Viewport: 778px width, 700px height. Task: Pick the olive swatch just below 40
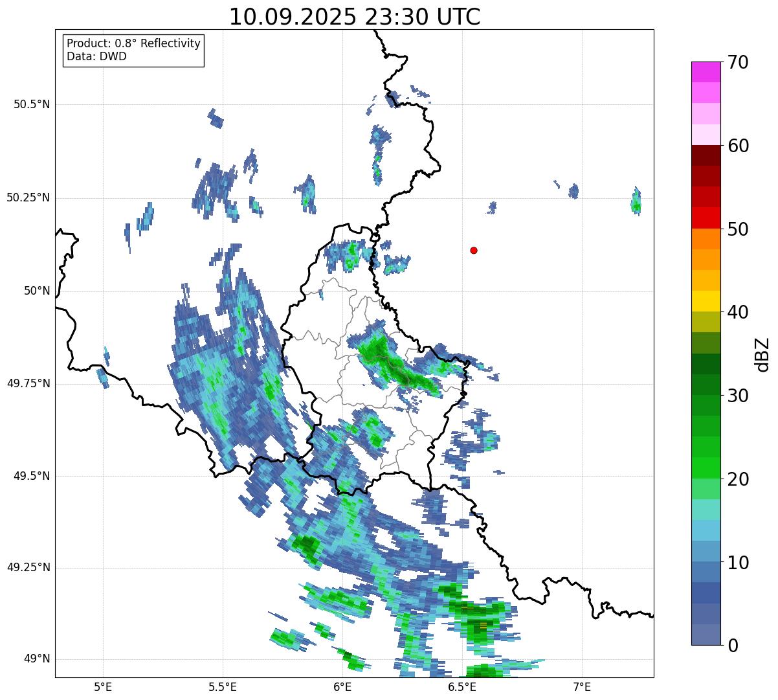(706, 322)
